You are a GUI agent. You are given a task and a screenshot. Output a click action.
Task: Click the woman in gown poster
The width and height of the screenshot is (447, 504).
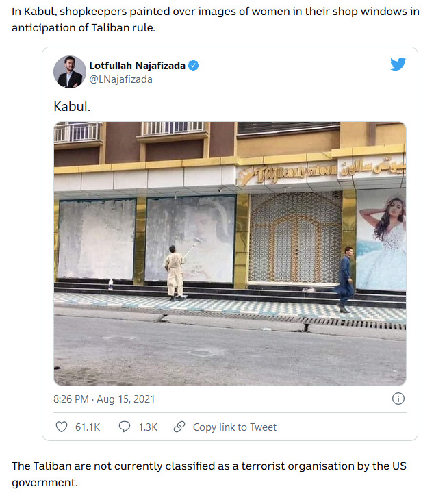[381, 240]
